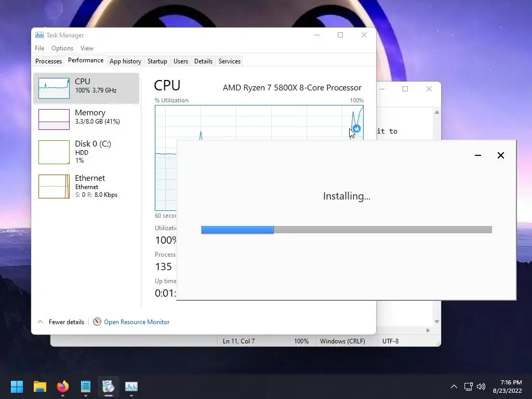
Task: Click the 135 processes value
Action: pos(164,267)
